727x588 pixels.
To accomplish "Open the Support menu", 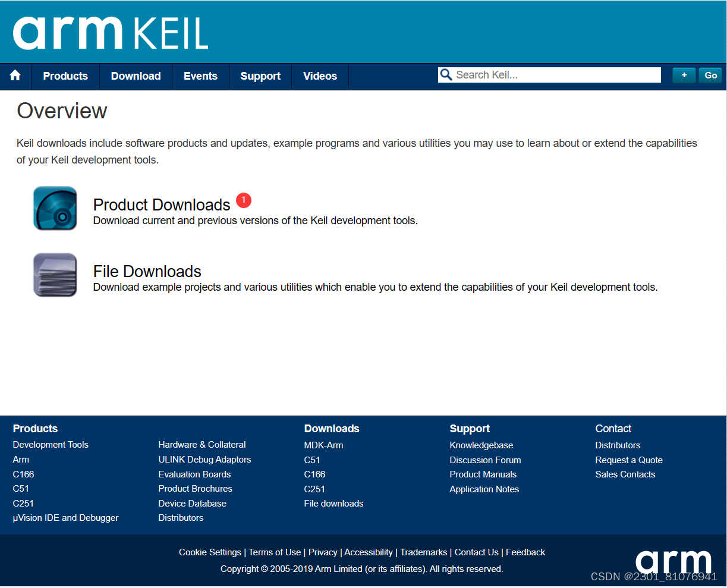I will pos(260,76).
